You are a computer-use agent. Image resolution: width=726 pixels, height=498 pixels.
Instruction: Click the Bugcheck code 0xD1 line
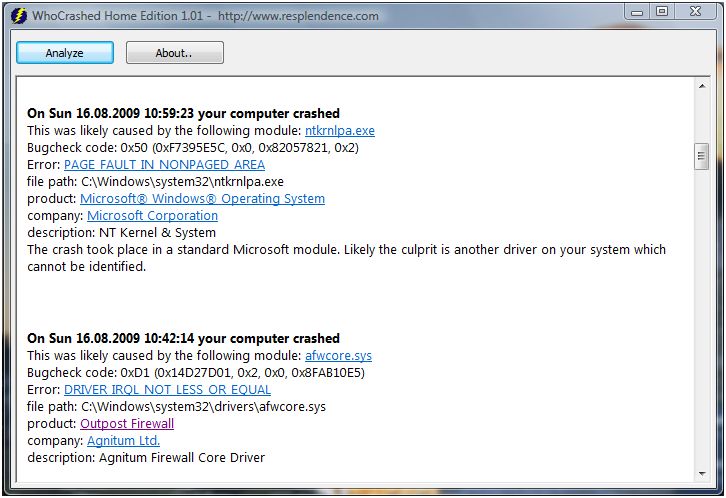point(196,373)
